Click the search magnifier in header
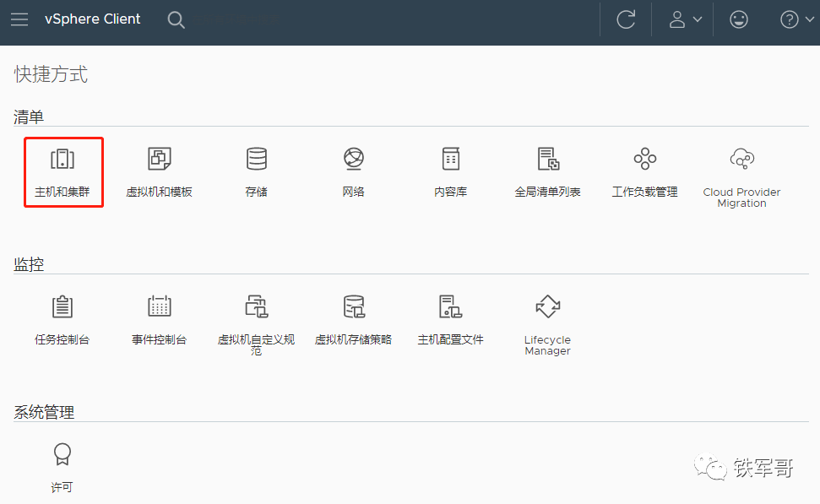820x504 pixels. 176,19
